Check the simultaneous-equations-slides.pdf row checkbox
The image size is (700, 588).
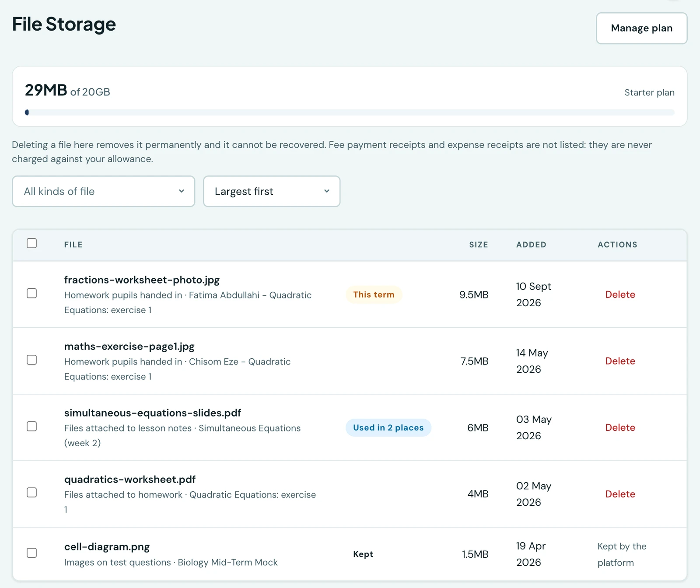coord(31,426)
